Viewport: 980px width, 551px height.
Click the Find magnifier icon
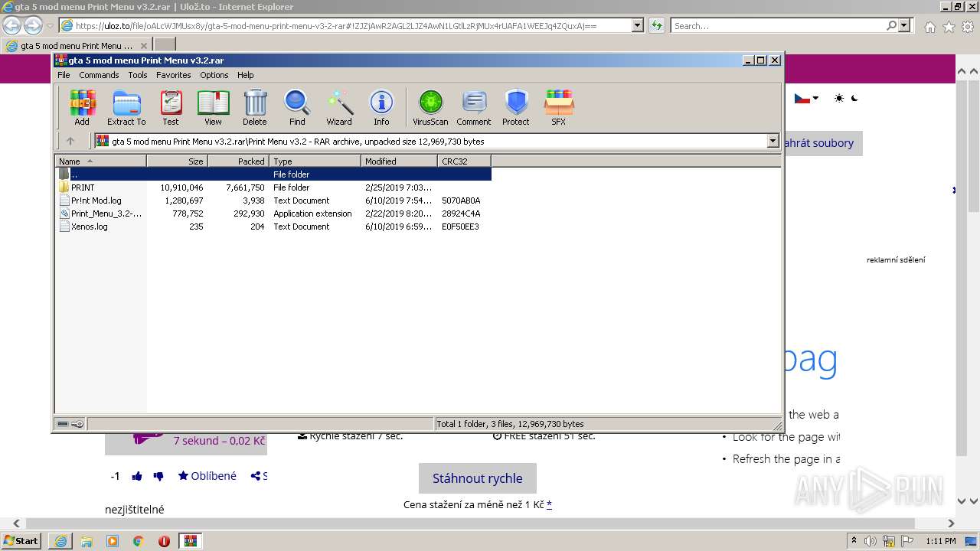(x=297, y=107)
